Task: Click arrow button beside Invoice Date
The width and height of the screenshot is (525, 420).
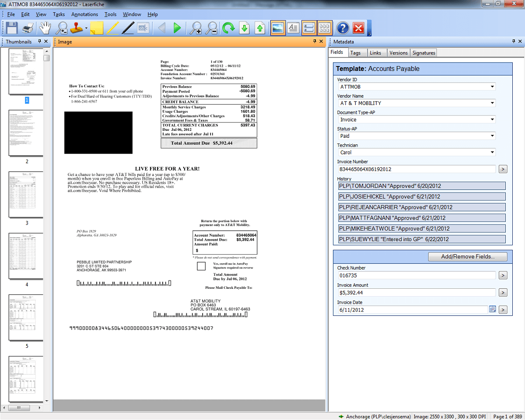Action: tap(503, 310)
